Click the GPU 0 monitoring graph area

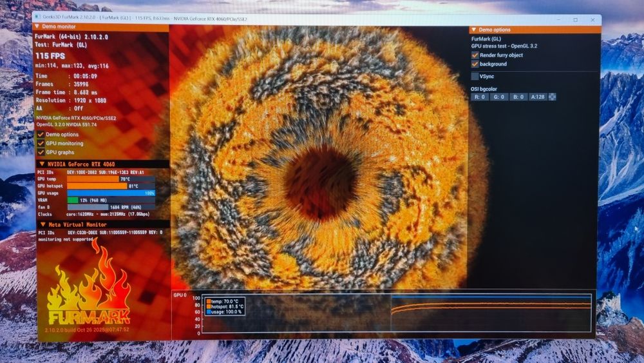click(x=396, y=313)
